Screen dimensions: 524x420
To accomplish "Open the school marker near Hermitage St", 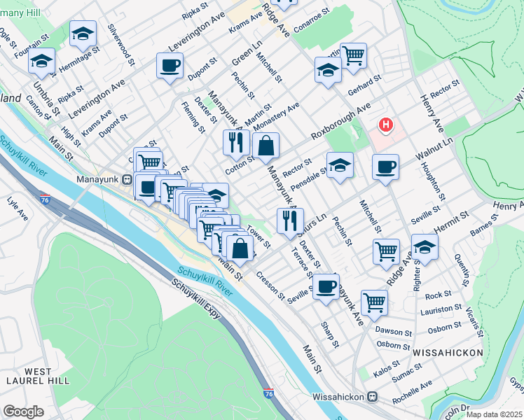I will (x=83, y=36).
